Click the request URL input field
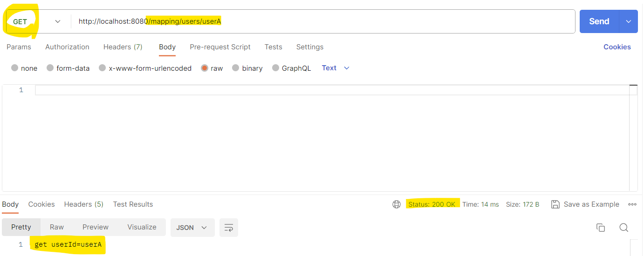The width and height of the screenshot is (644, 256). [323, 21]
